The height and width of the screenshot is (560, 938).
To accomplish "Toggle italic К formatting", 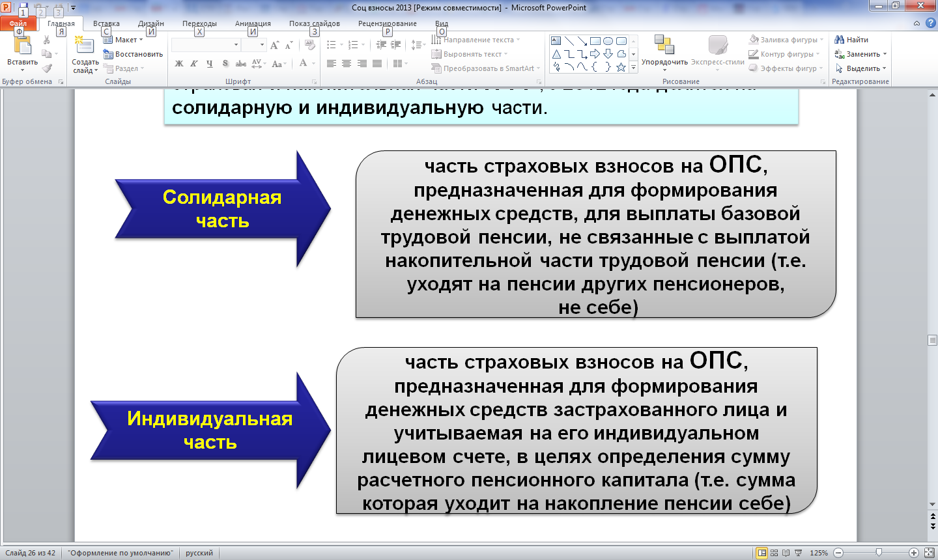I will [x=194, y=63].
